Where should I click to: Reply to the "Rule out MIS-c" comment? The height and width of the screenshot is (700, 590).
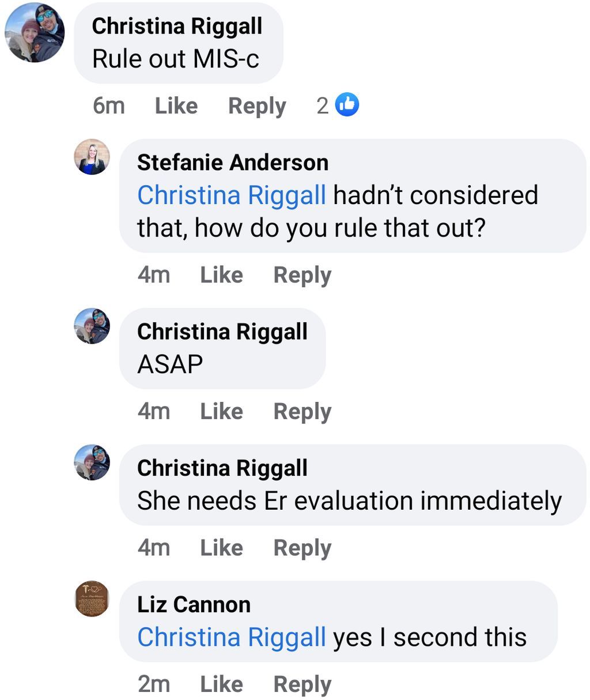[x=257, y=107]
